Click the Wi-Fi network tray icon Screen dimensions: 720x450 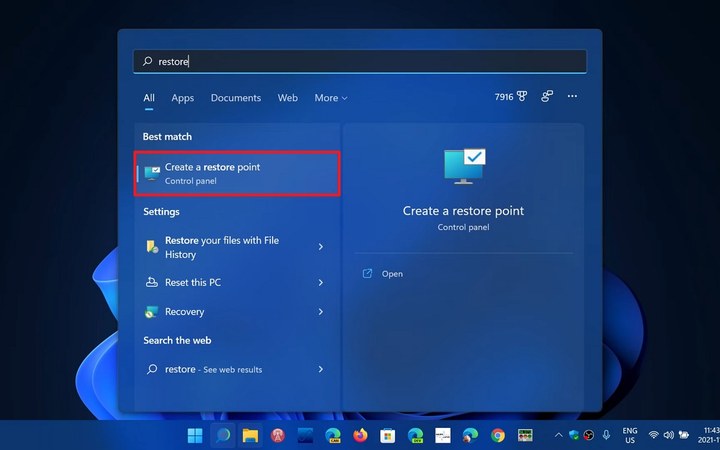pyautogui.click(x=653, y=435)
